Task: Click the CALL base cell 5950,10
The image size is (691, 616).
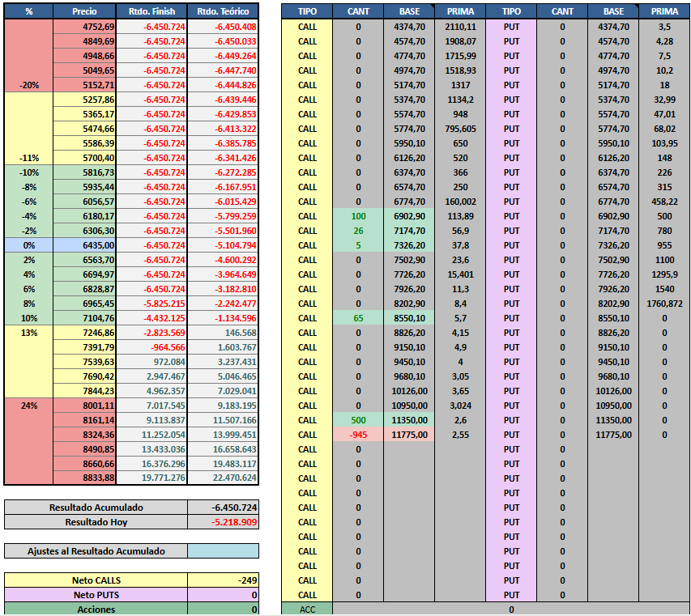Action: point(409,143)
